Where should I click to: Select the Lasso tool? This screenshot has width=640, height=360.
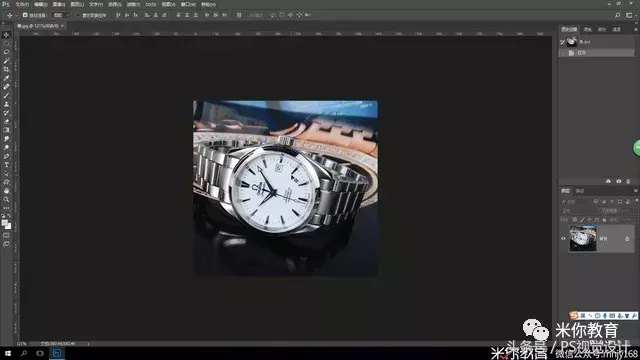(6, 52)
